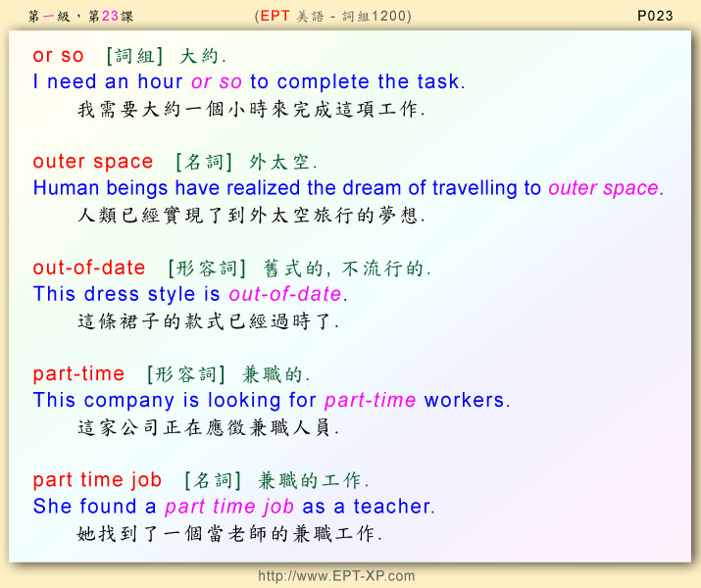Click the green definition "兼職的工作"
The height and width of the screenshot is (588, 701).
tap(313, 479)
